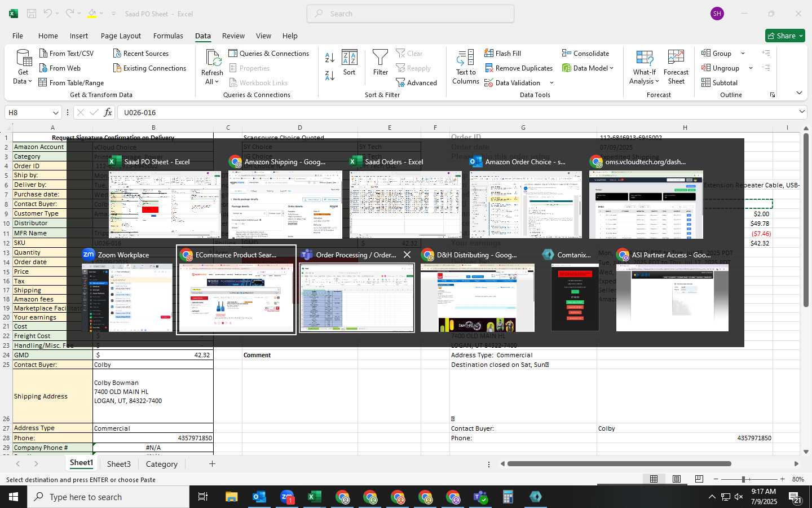Click the Insert Function fx icon
The height and width of the screenshot is (508, 812).
click(x=108, y=112)
